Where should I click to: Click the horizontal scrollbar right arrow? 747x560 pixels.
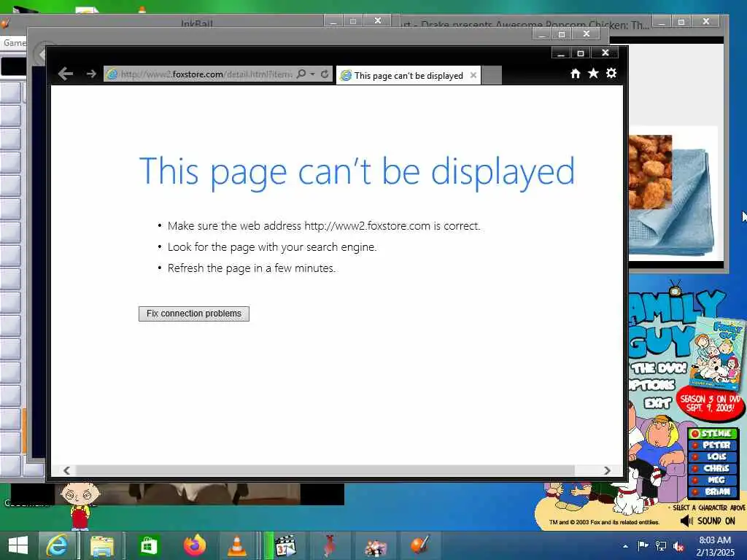[607, 470]
